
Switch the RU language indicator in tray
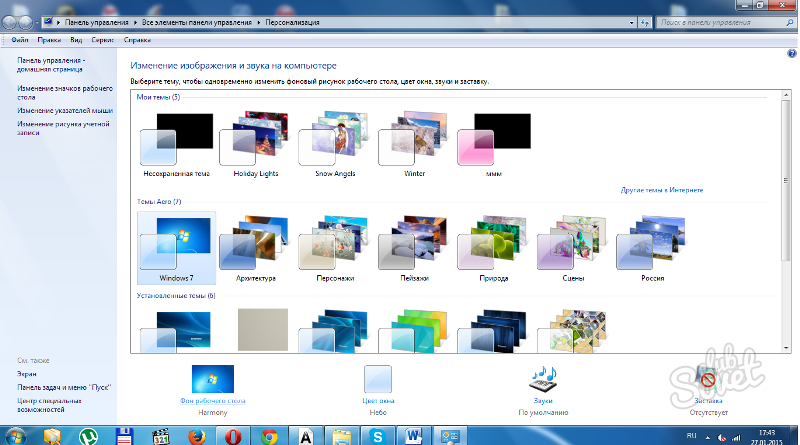click(692, 437)
